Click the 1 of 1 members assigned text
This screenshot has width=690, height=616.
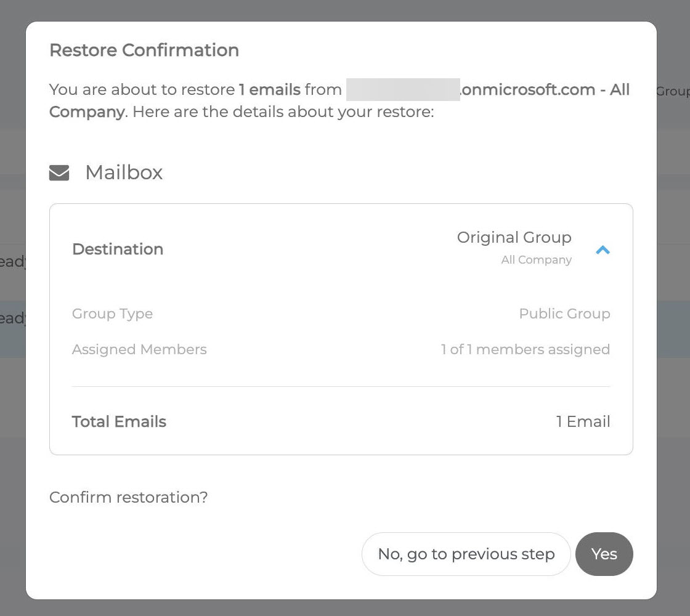coord(526,349)
